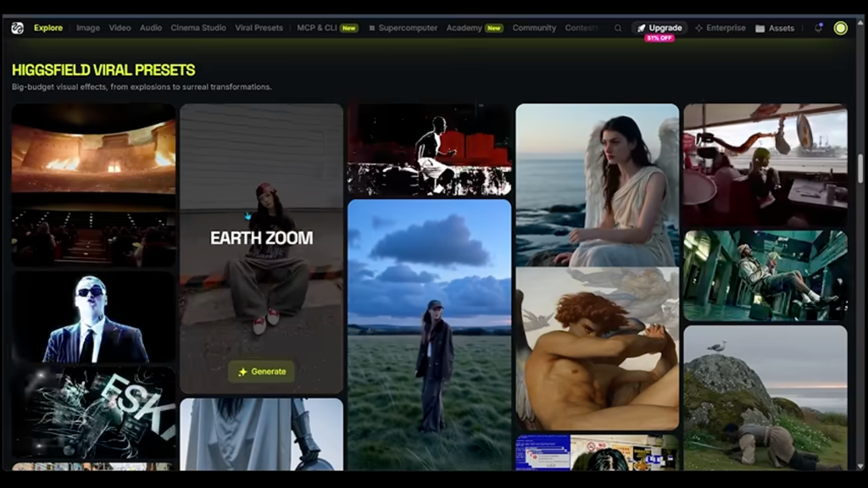The image size is (868, 488).
Task: Click the Upgrade button
Action: pos(659,28)
